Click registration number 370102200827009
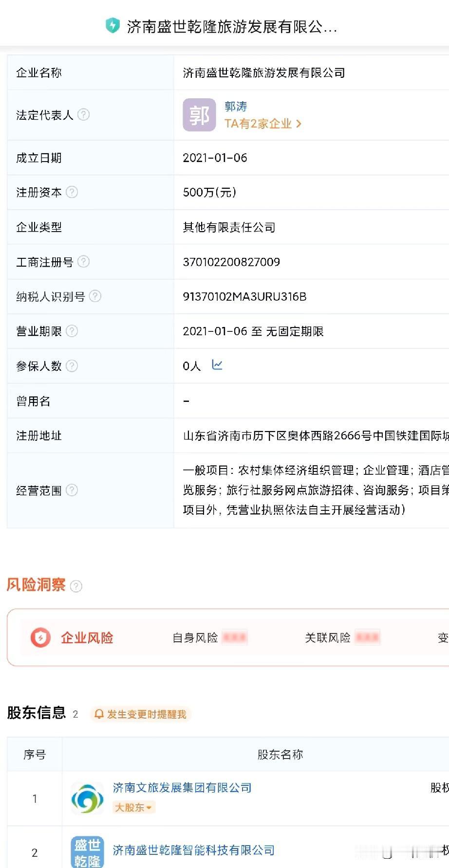This screenshot has height=868, width=449. (231, 262)
